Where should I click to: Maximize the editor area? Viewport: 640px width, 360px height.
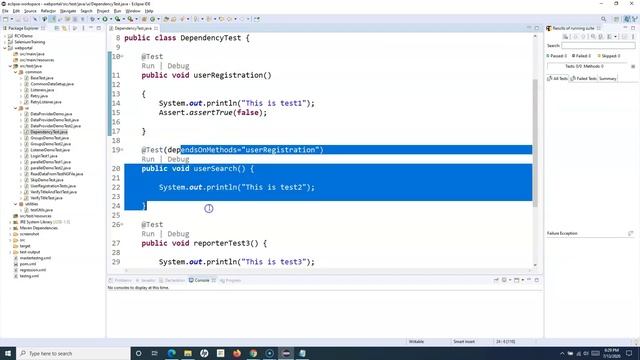537,28
